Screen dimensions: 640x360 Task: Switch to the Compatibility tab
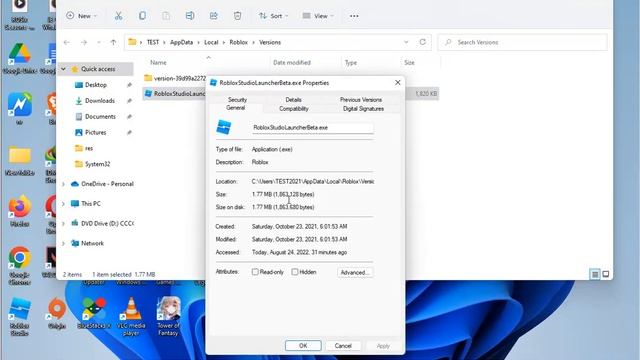293,109
